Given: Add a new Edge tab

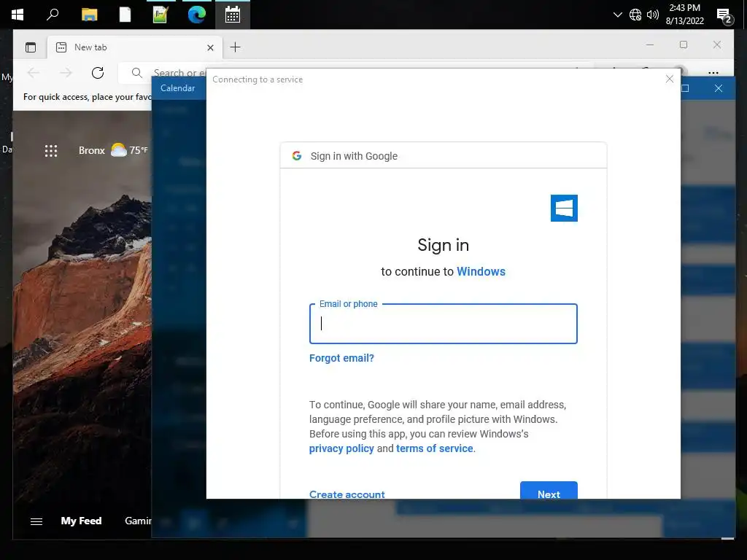Looking at the screenshot, I should [x=236, y=47].
